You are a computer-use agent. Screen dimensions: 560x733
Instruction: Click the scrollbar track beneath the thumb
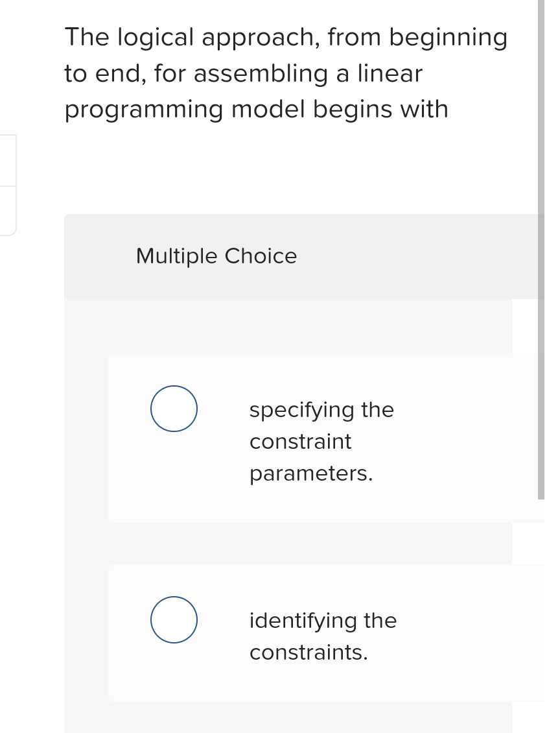tap(541, 616)
